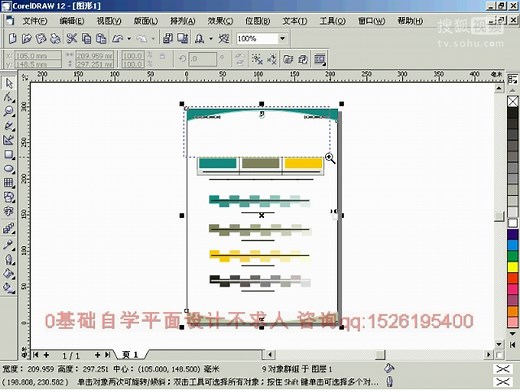Viewport: 520px width, 390px height.
Task: Pick the blue swatch in color palette
Action: pyautogui.click(x=513, y=245)
